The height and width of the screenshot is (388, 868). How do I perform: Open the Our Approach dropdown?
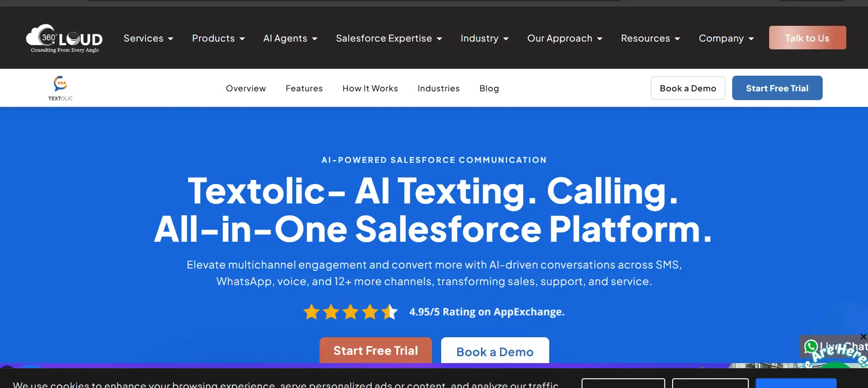point(565,38)
